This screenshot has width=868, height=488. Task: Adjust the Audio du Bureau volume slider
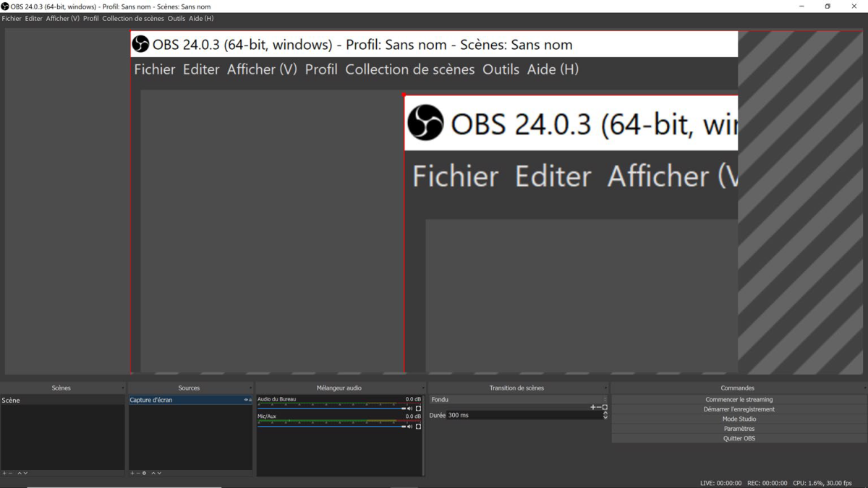[332, 408]
